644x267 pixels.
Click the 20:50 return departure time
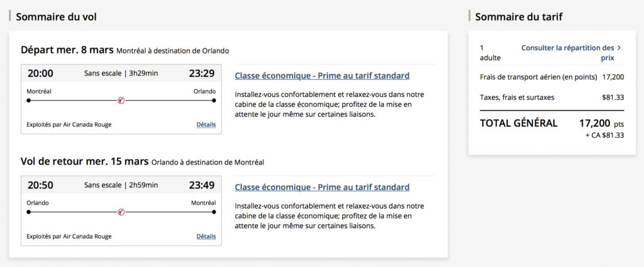coord(41,185)
